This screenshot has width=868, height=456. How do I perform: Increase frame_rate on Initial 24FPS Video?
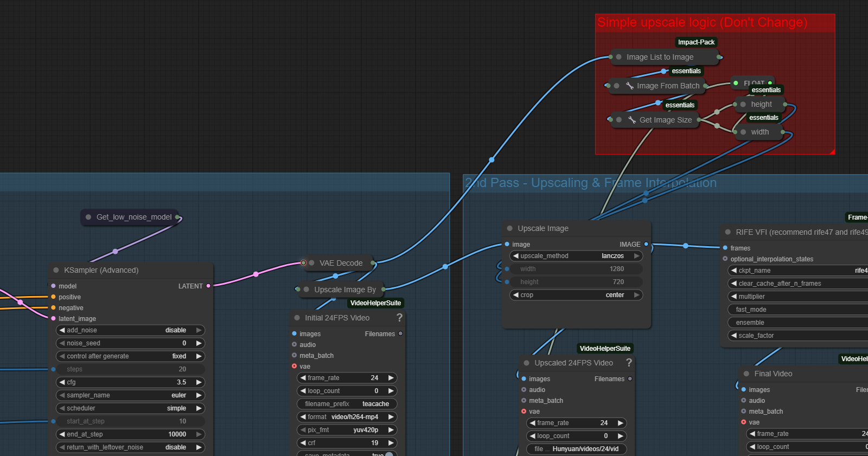click(391, 378)
